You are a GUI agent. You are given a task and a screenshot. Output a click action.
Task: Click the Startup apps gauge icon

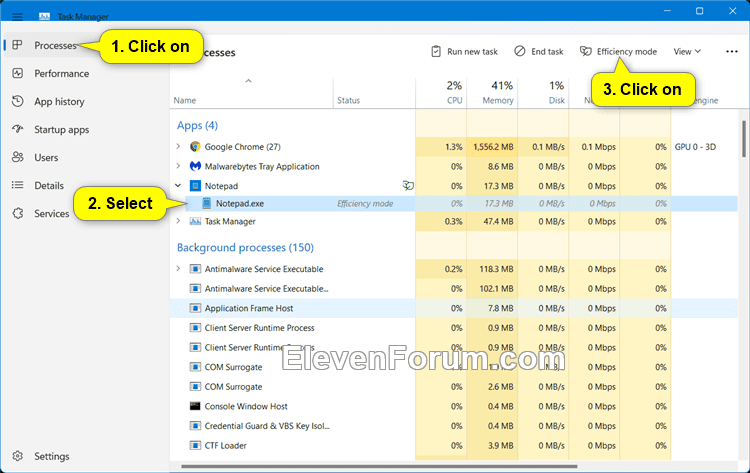18,129
